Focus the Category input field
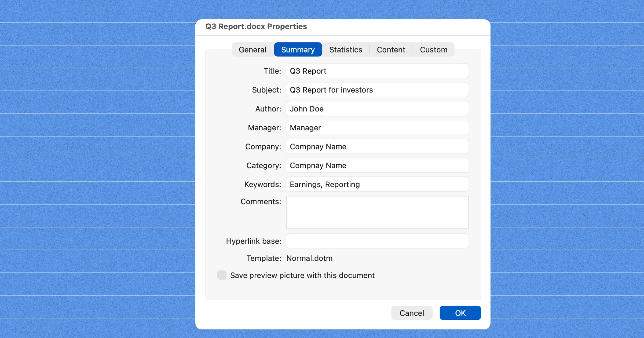Viewport: 644px width, 338px height. click(x=377, y=166)
